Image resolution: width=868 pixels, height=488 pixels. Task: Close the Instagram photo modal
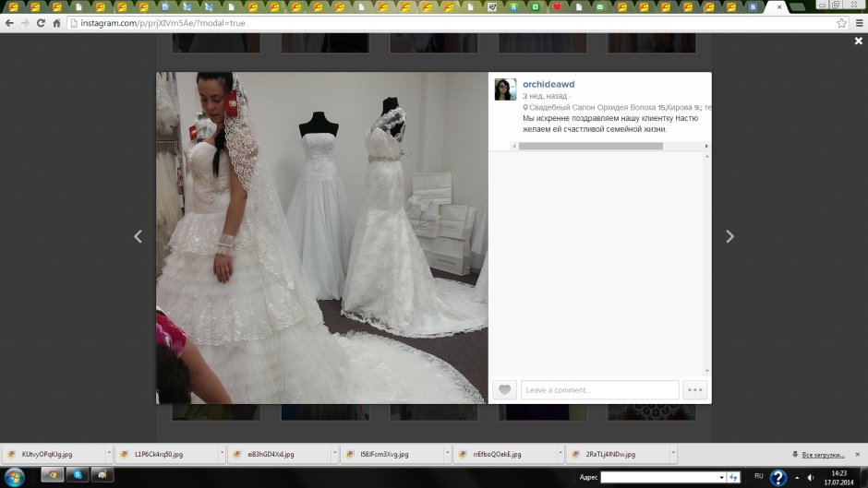tap(858, 42)
